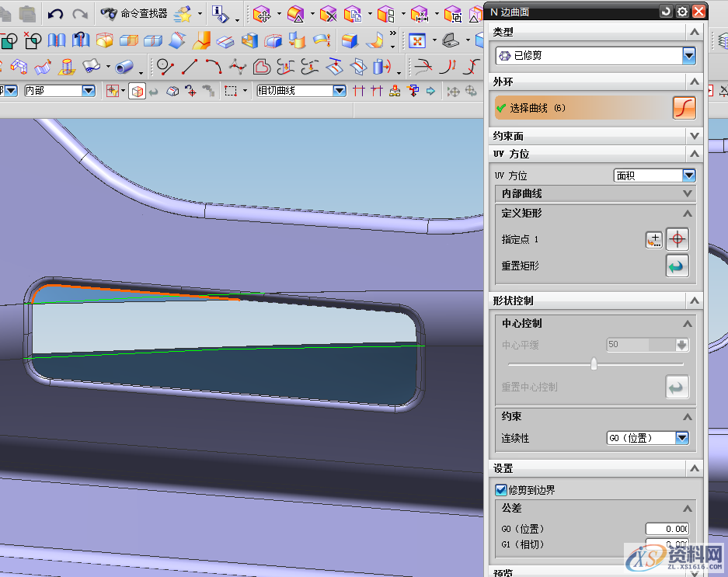Click the G0（位置）tolerance input field
The image size is (728, 577).
667,528
